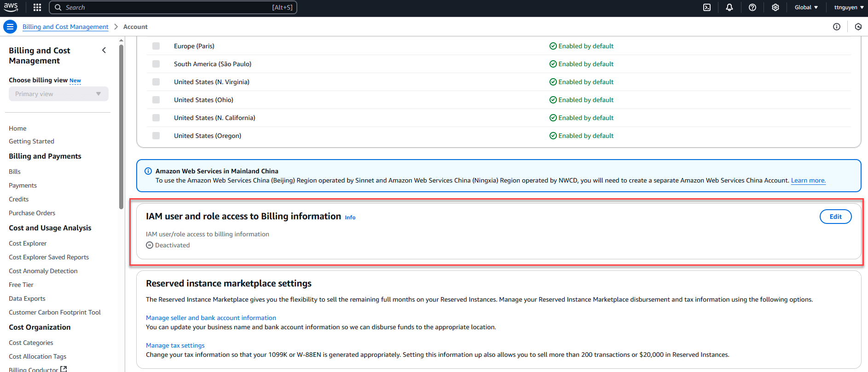Toggle the hamburger side navigation button

click(10, 27)
